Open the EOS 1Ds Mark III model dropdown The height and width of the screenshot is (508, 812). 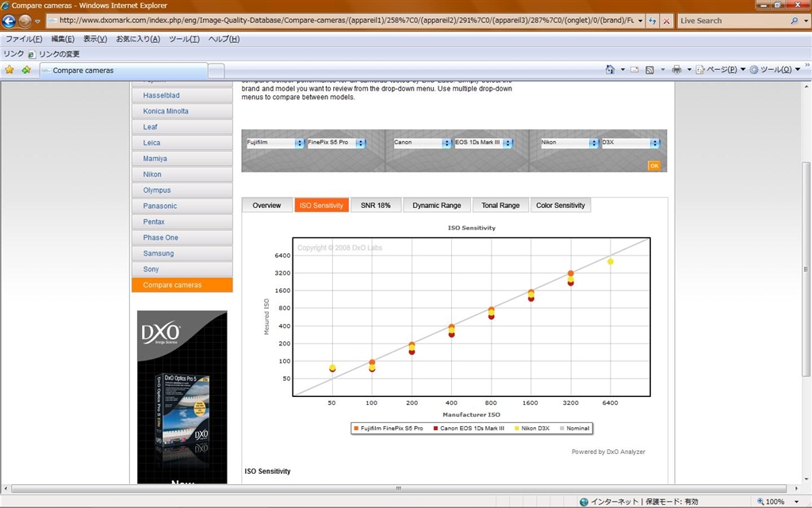[x=484, y=143]
